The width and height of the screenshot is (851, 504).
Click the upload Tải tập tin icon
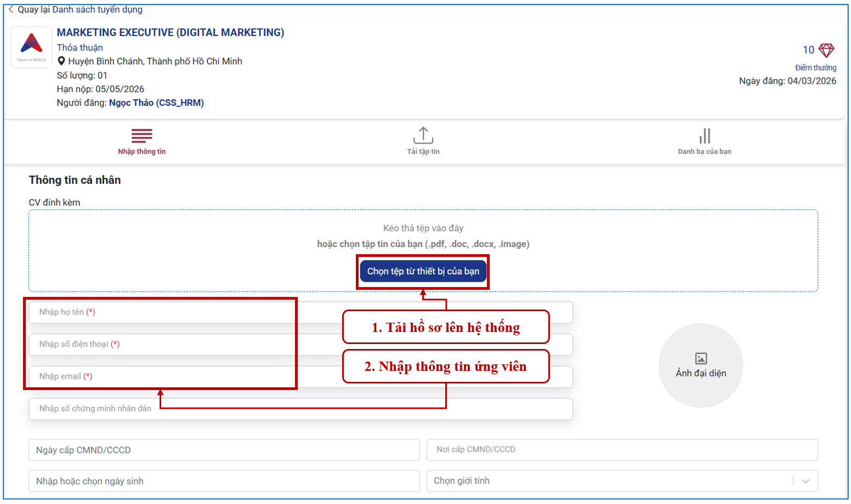click(423, 135)
